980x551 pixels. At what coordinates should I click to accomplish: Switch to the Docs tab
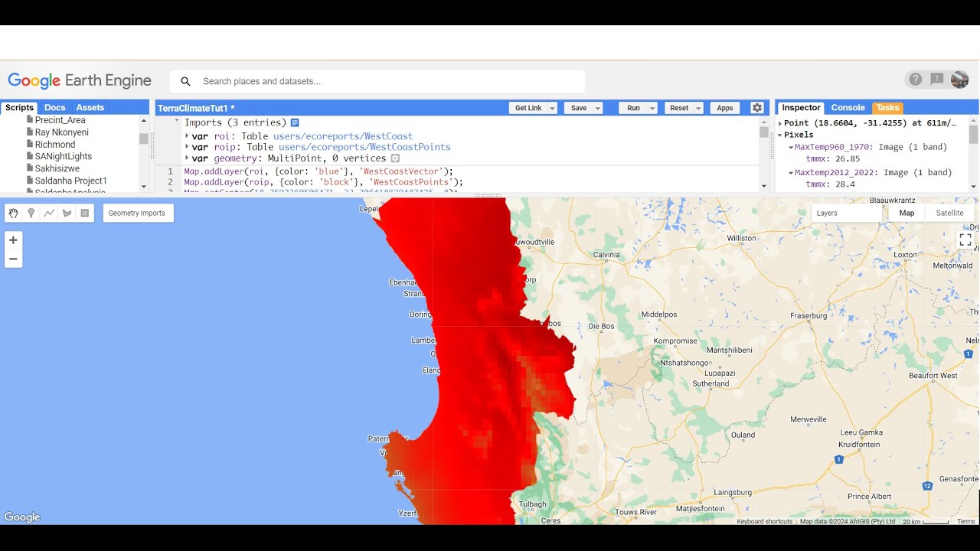[54, 108]
